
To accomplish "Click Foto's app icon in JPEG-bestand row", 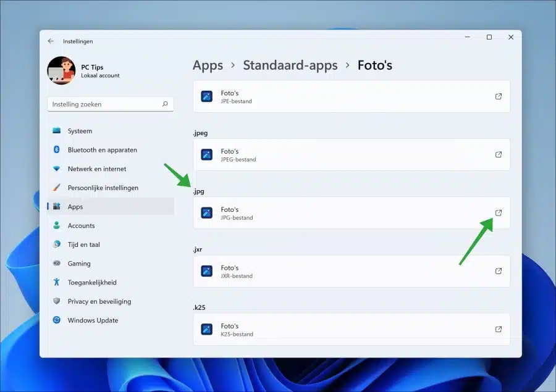I will tap(207, 154).
